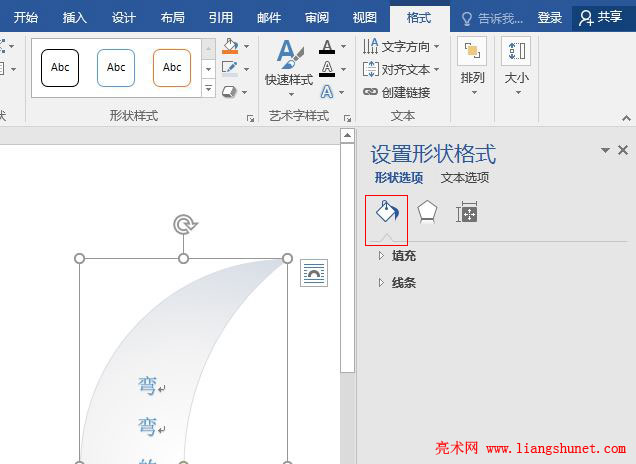Open the 对齐文本 align text menu
Viewport: 636px width, 464px height.
pyautogui.click(x=401, y=69)
